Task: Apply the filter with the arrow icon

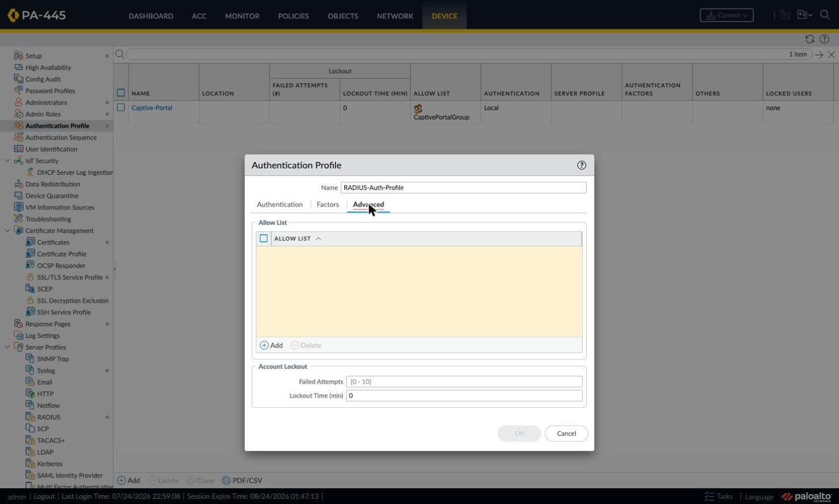Action: 819,55
